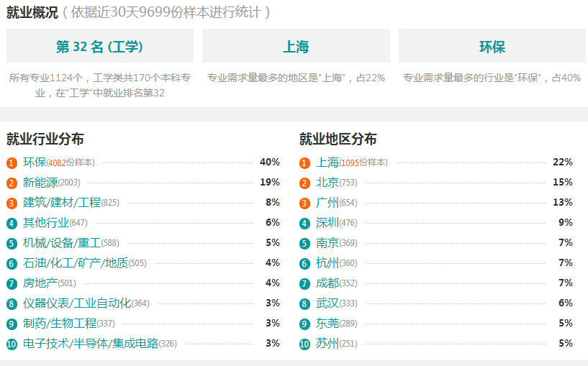588x366 pixels.
Task: Click rank badge 9 beside 东莞
Action: pos(304,324)
